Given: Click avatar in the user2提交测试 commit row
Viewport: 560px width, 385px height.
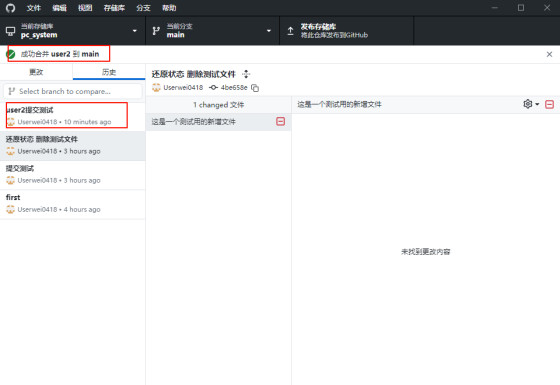Looking at the screenshot, I should point(10,122).
